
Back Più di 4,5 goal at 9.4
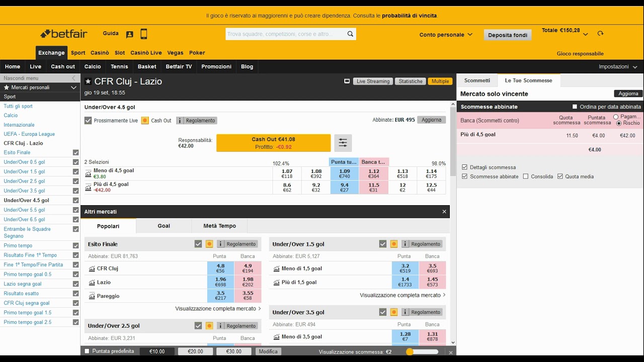coord(345,188)
